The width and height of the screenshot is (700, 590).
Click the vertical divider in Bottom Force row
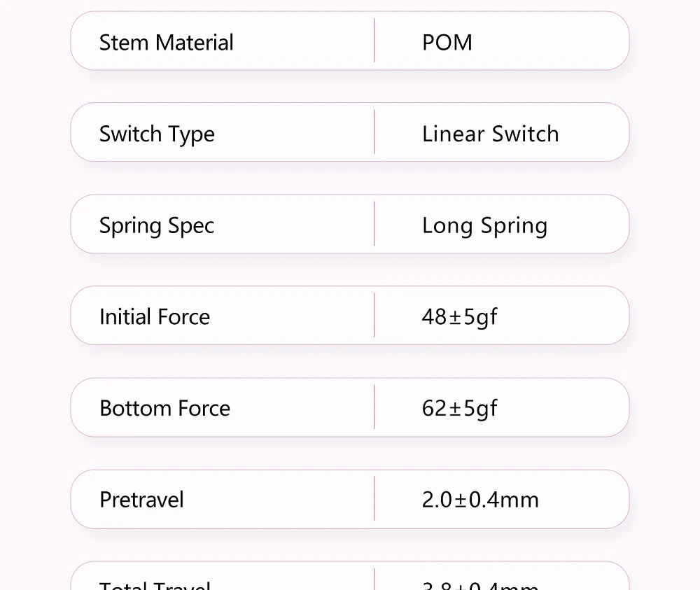point(374,407)
